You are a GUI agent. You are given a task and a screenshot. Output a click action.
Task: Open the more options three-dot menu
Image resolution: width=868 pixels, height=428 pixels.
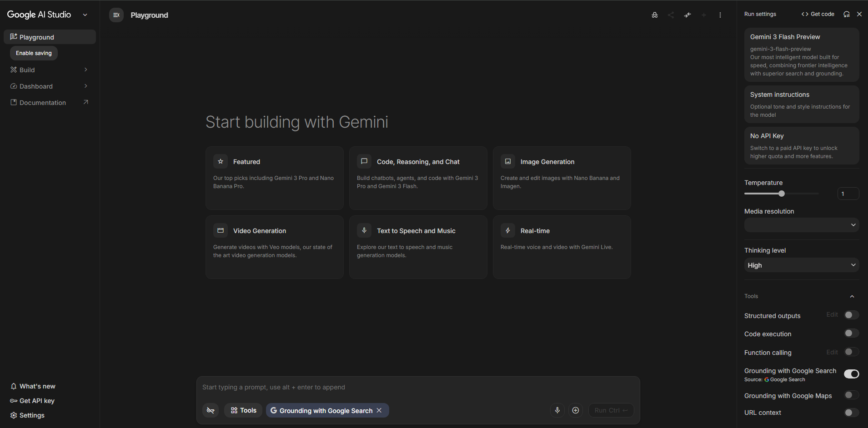point(720,15)
